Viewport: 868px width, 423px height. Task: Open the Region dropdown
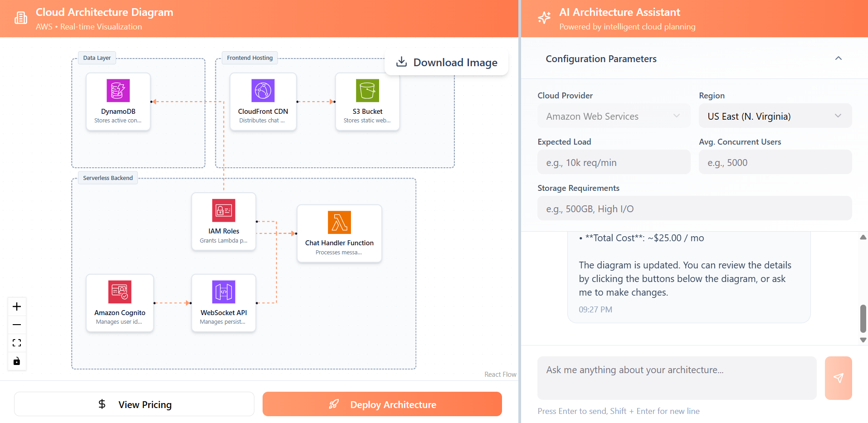pyautogui.click(x=775, y=116)
